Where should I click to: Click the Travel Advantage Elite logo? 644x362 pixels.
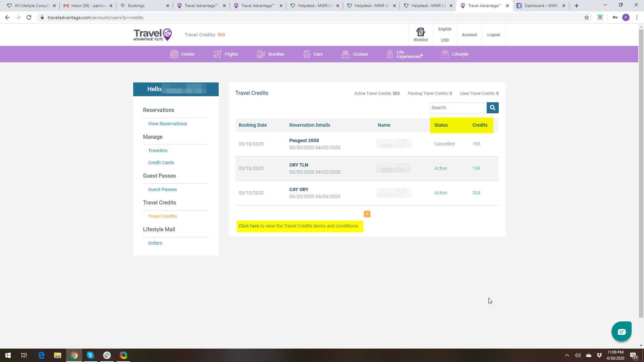click(153, 35)
